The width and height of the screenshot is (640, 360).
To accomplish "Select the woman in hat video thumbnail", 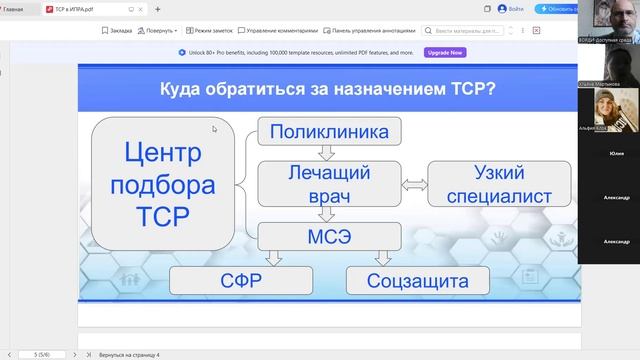I will (x=609, y=110).
